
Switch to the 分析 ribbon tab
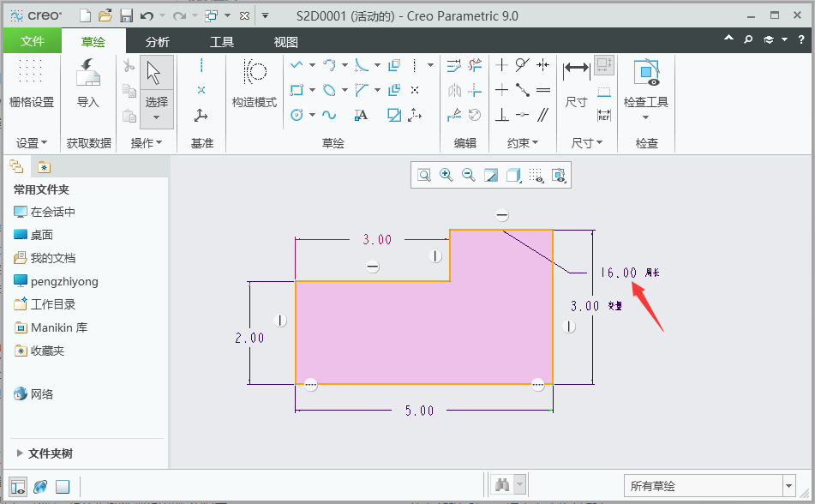[x=158, y=42]
